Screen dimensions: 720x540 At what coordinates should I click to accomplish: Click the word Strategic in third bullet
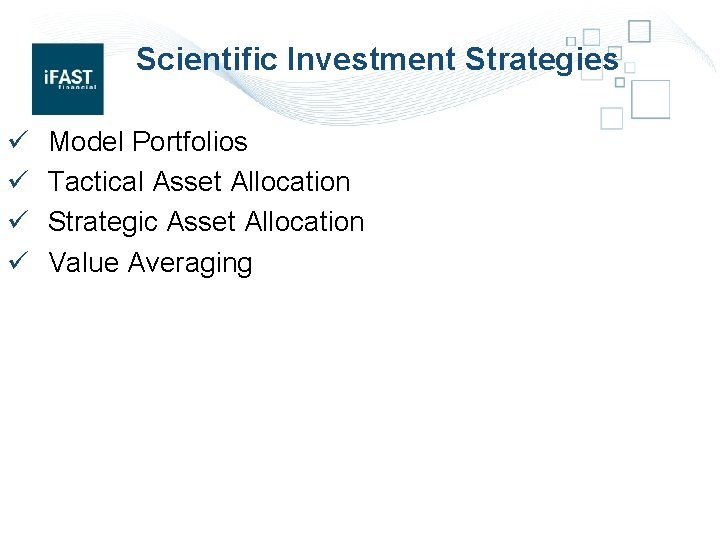(103, 222)
